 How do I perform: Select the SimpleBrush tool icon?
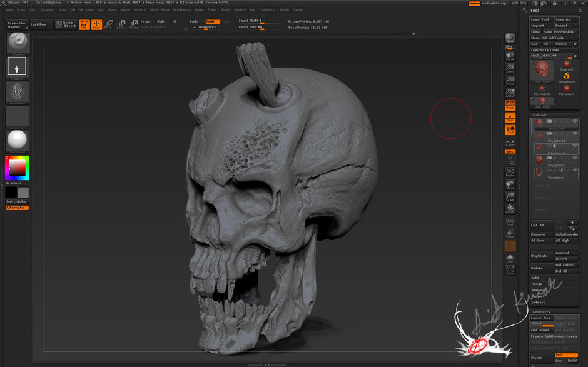pos(567,77)
